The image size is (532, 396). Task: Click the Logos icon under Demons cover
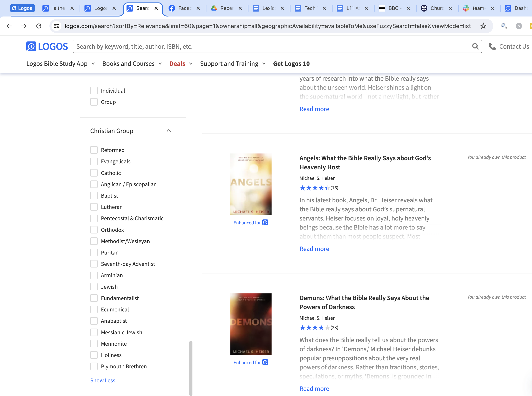265,362
